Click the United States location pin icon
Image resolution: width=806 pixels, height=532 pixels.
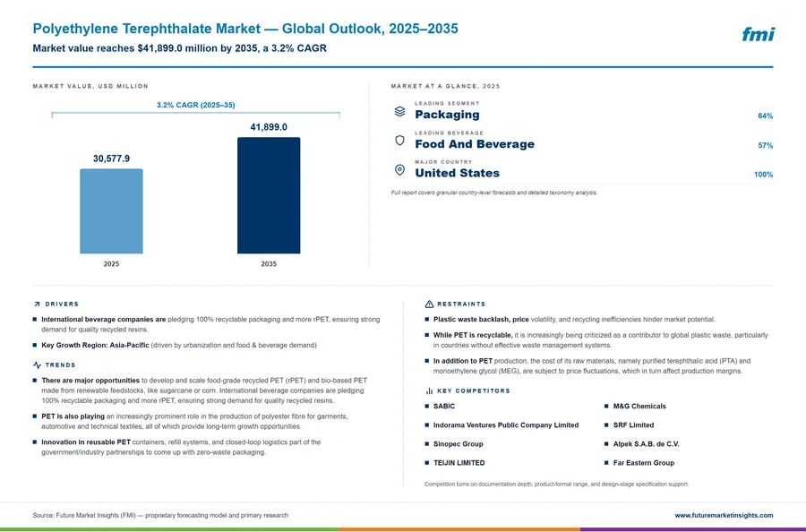399,169
